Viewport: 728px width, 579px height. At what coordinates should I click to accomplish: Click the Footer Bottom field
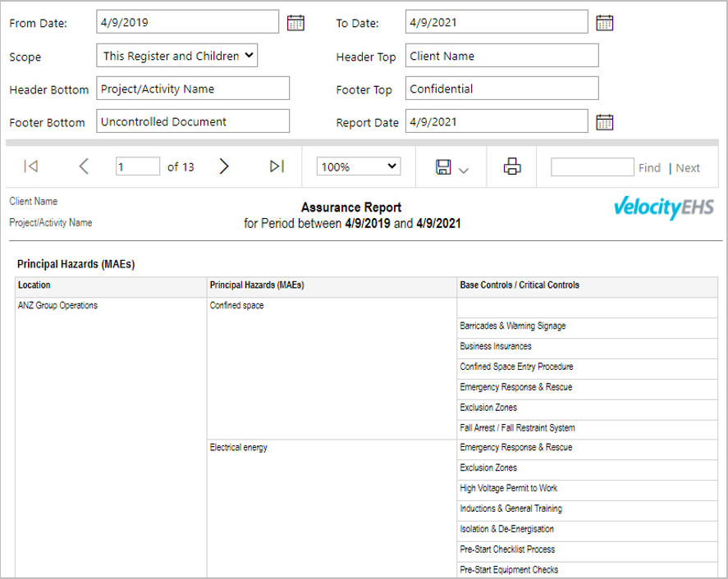(193, 121)
